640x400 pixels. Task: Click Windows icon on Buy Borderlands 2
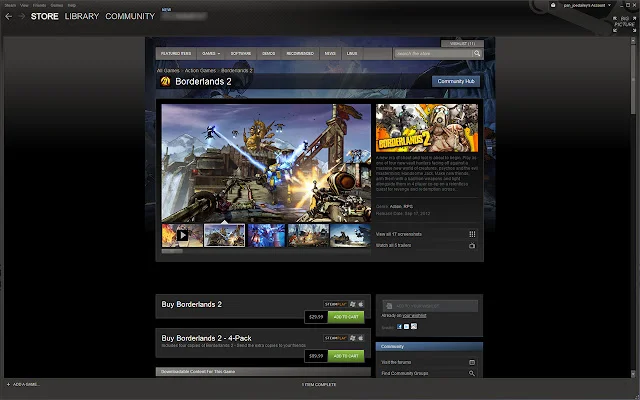pyautogui.click(x=353, y=304)
